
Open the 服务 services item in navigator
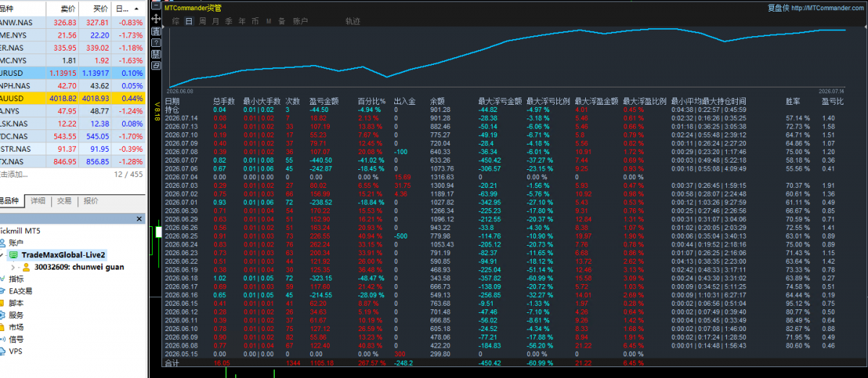coord(16,314)
